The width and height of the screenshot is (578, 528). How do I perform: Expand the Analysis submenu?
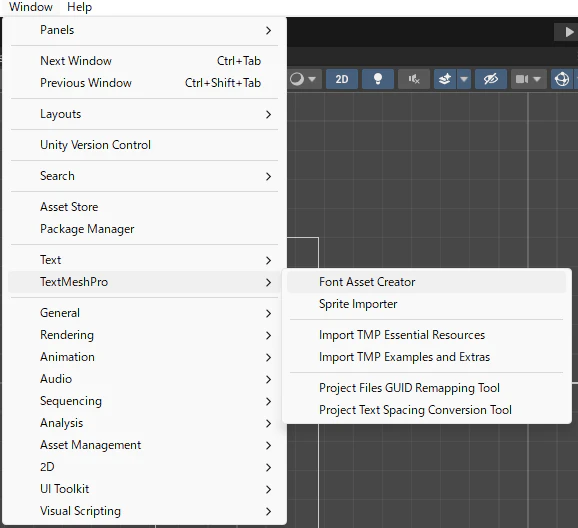[x=144, y=423]
